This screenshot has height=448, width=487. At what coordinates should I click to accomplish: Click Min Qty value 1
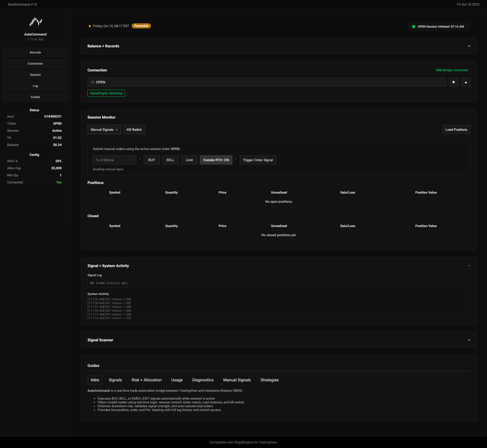61,175
